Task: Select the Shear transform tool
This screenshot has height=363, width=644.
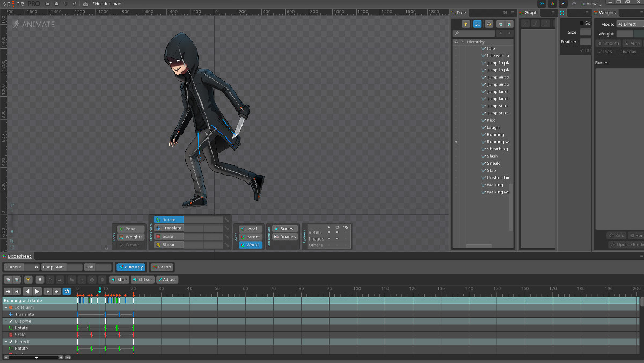Action: pyautogui.click(x=169, y=245)
